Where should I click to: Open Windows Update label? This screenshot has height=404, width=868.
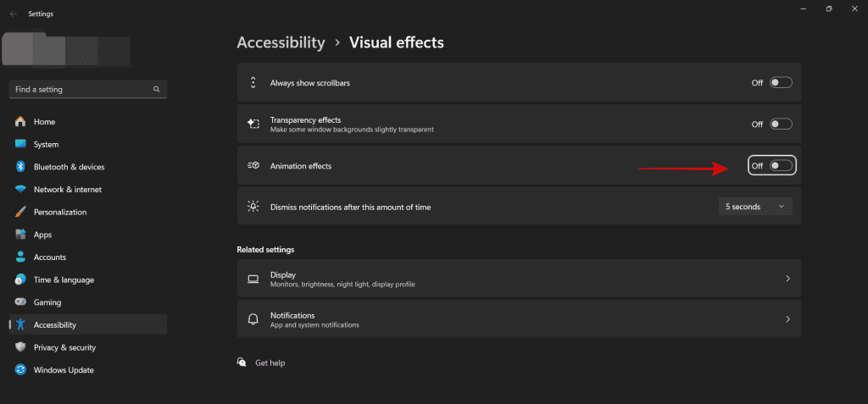[64, 369]
